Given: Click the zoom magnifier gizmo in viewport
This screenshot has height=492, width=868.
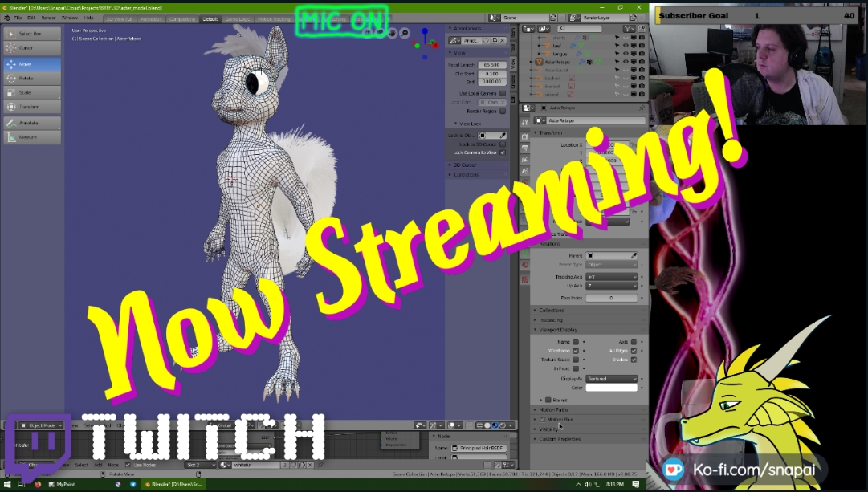Looking at the screenshot, I should click(405, 33).
